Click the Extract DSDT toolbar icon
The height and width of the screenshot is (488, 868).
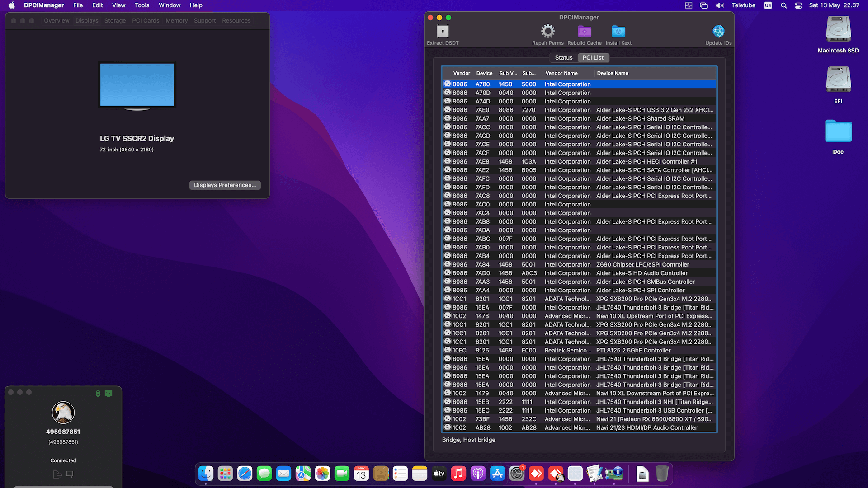(x=443, y=31)
